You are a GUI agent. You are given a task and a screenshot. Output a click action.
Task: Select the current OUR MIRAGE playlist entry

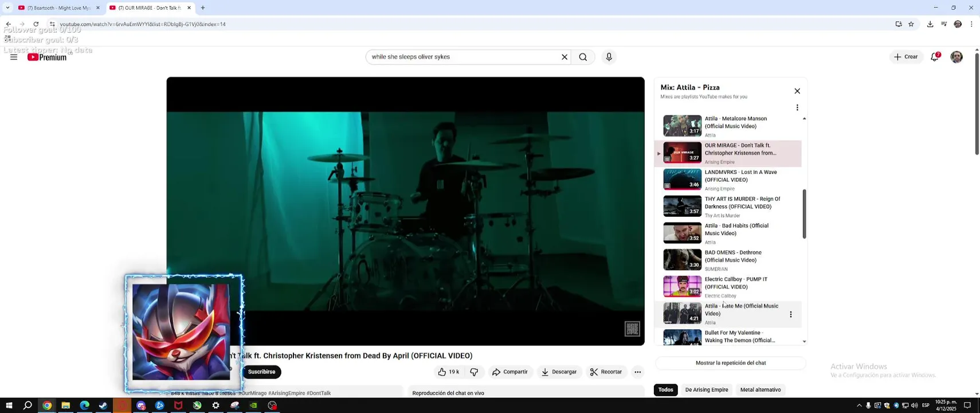[x=728, y=153]
